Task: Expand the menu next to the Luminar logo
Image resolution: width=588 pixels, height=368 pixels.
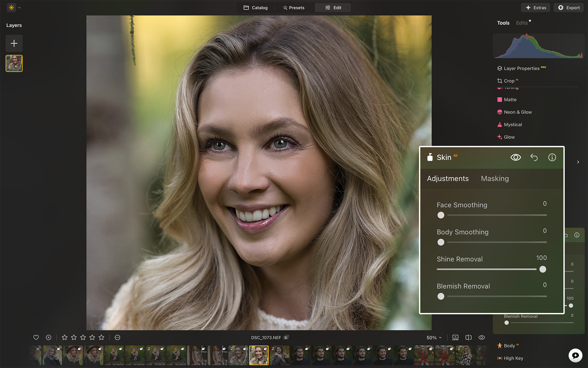Action: coord(19,8)
